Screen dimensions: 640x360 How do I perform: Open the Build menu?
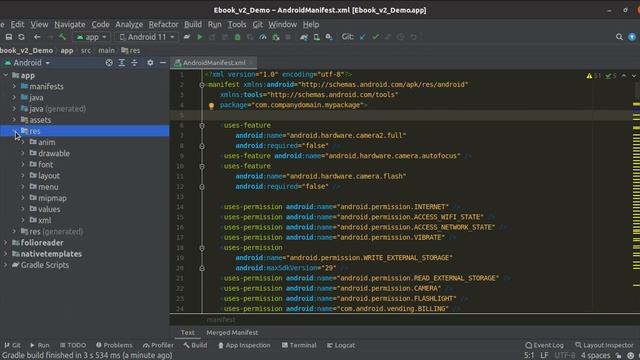point(193,24)
